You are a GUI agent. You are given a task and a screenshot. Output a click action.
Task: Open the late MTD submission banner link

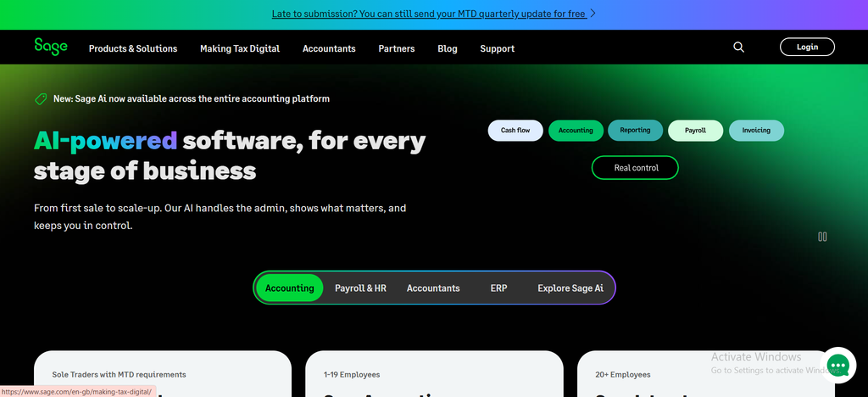click(x=429, y=14)
